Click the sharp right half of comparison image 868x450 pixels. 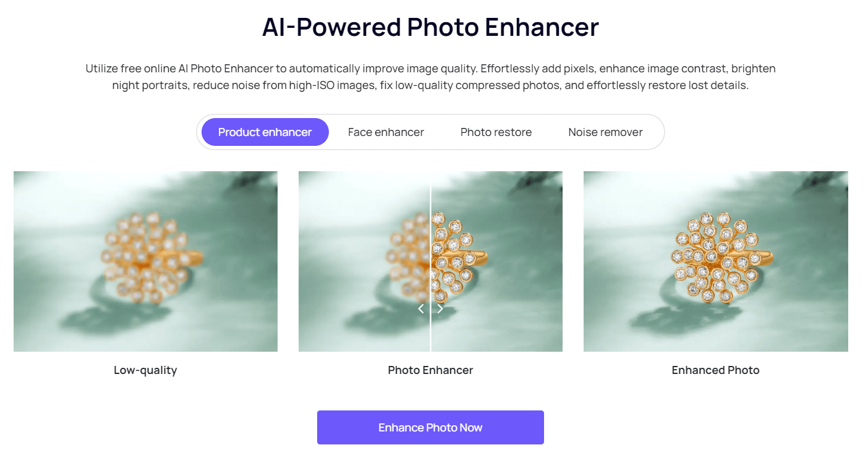point(497,261)
